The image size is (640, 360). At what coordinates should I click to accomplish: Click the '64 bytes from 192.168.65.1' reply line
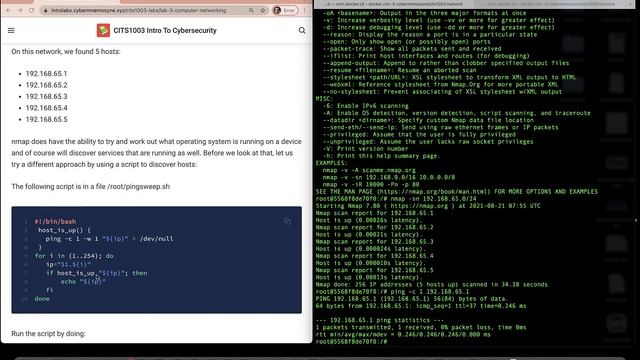pyautogui.click(x=421, y=306)
